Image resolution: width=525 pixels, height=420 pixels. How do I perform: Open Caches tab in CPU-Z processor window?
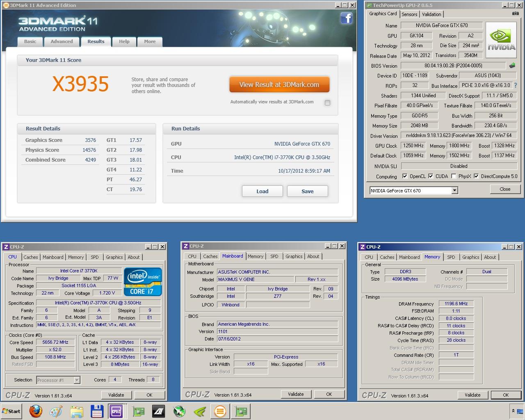click(x=30, y=257)
